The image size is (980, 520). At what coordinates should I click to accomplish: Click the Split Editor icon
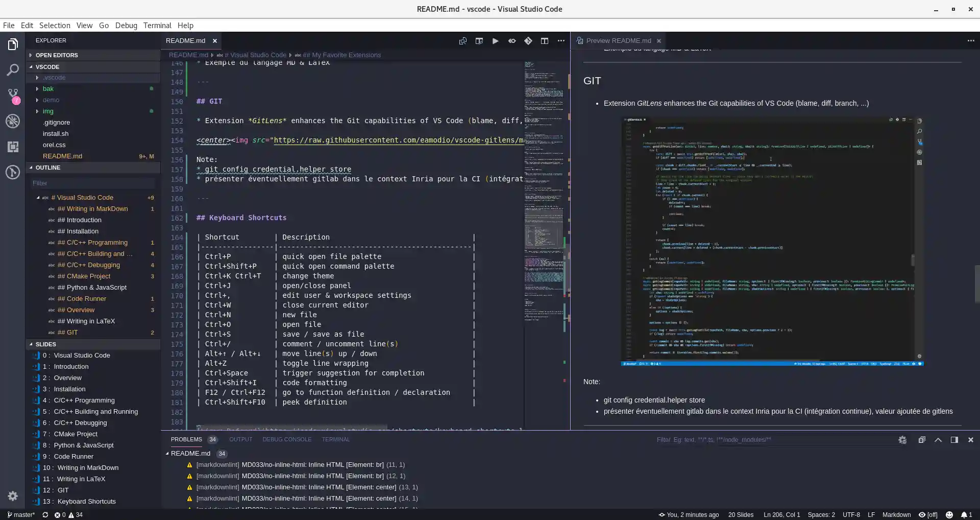click(x=545, y=41)
